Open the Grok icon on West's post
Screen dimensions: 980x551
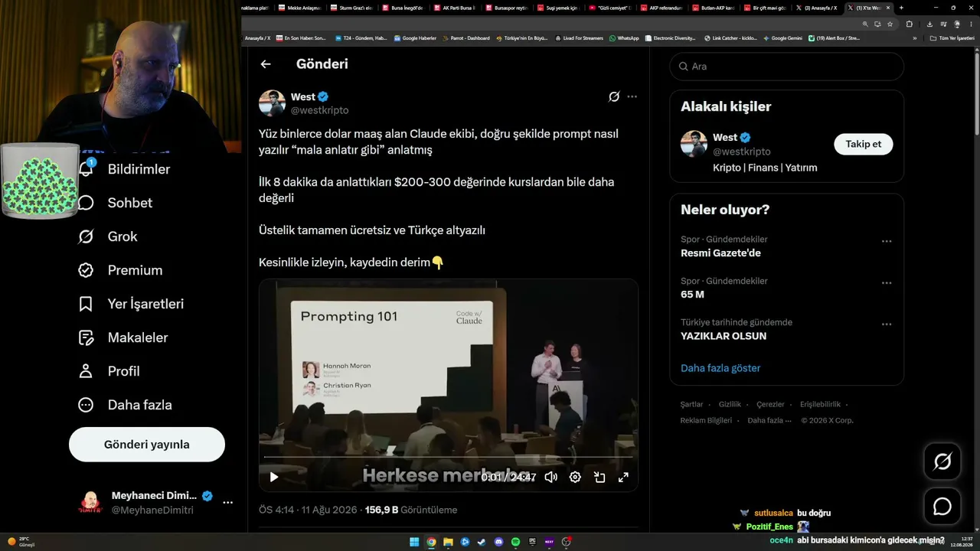point(614,96)
